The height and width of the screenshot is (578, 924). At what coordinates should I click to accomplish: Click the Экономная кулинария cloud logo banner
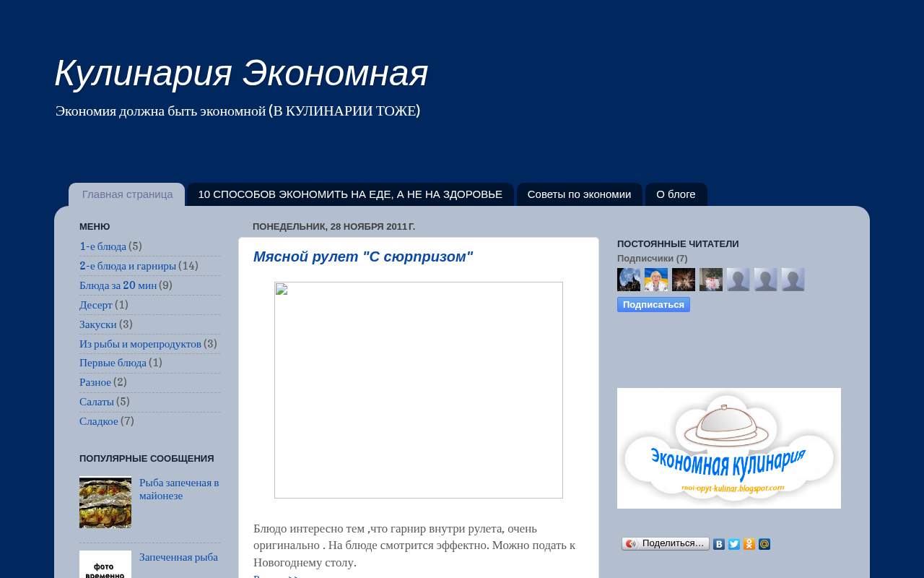point(729,448)
